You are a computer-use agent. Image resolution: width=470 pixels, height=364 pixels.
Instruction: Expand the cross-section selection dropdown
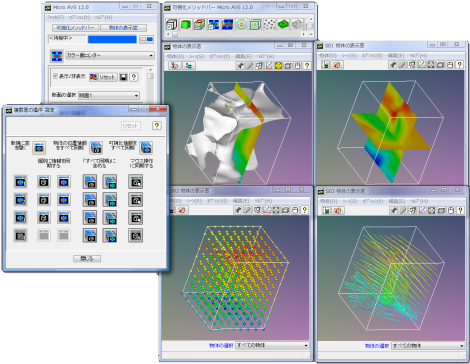109,95
